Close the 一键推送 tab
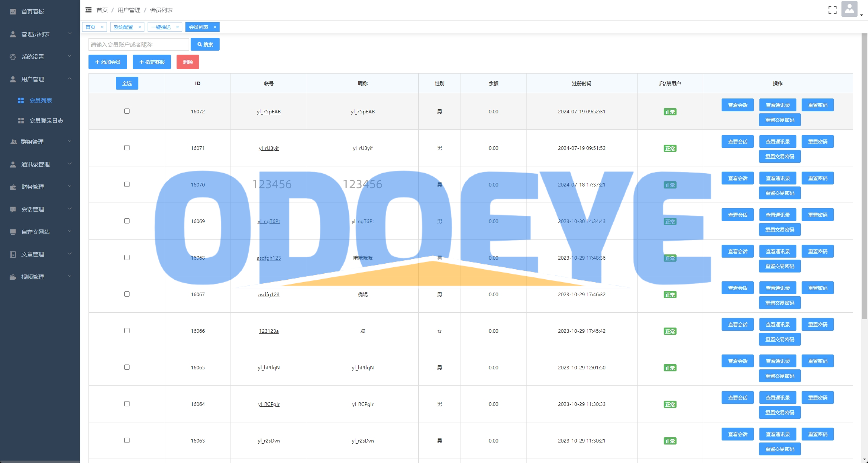This screenshot has width=868, height=463. (177, 27)
